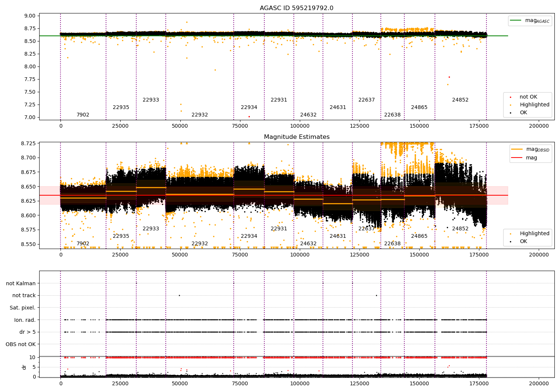Click OBSID label 7902 in Magnitude Estimates plot
The height and width of the screenshot is (392, 560).
tap(83, 244)
